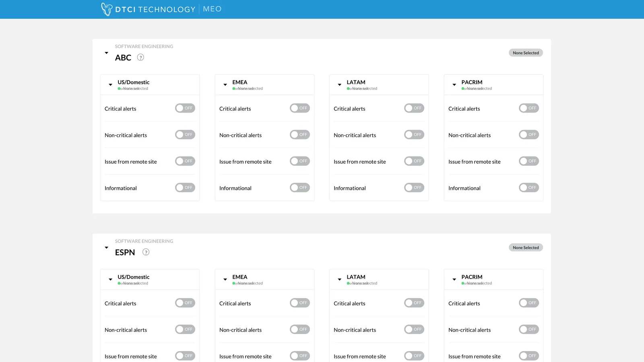The image size is (644, 362).
Task: Click US/Domestic heading in ESPN section
Action: click(134, 277)
